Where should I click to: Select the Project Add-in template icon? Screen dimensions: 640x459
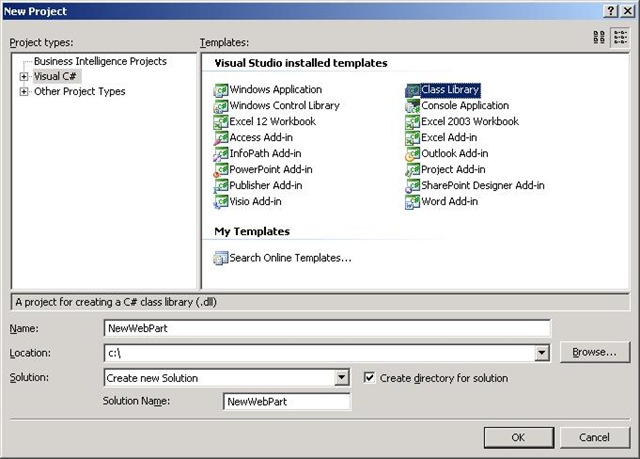click(413, 170)
